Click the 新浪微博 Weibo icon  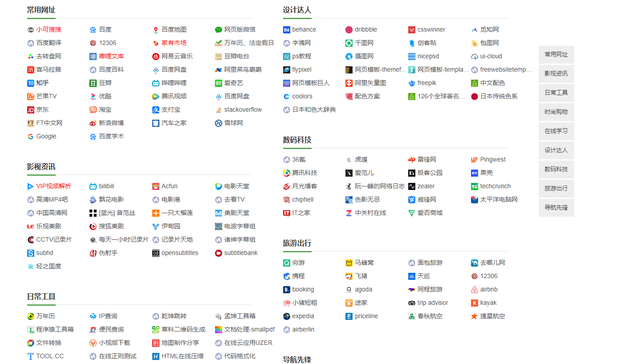click(x=93, y=123)
